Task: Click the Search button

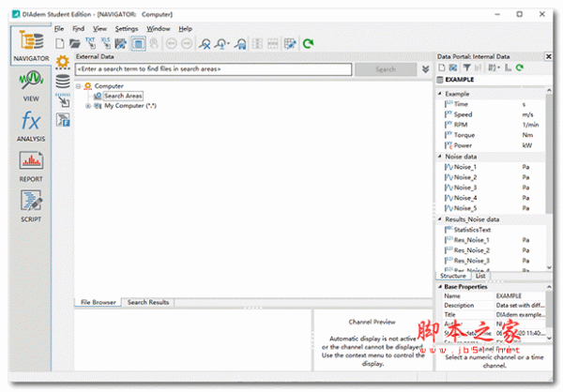Action: 386,69
